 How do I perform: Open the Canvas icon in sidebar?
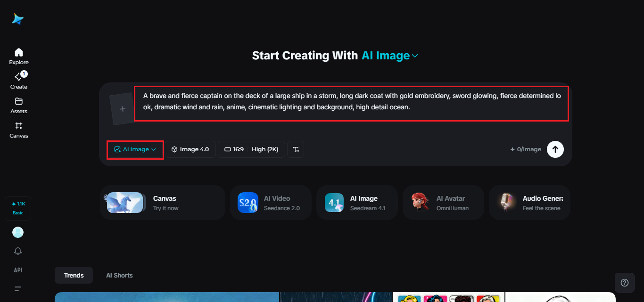tap(19, 126)
